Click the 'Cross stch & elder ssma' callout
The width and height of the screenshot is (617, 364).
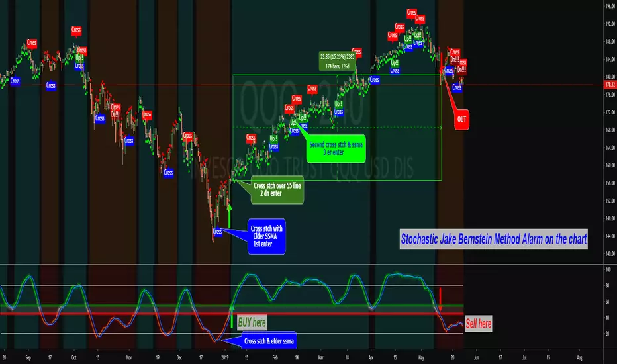point(269,341)
